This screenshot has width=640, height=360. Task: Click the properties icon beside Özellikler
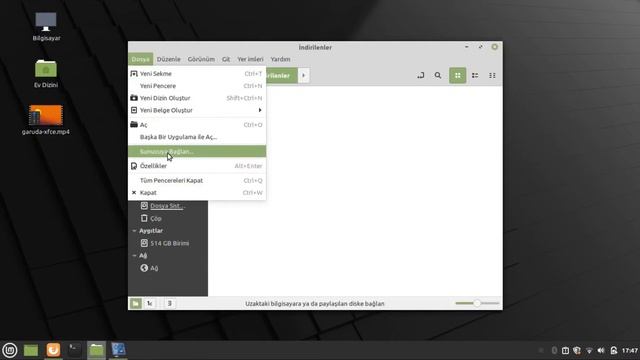[134, 166]
